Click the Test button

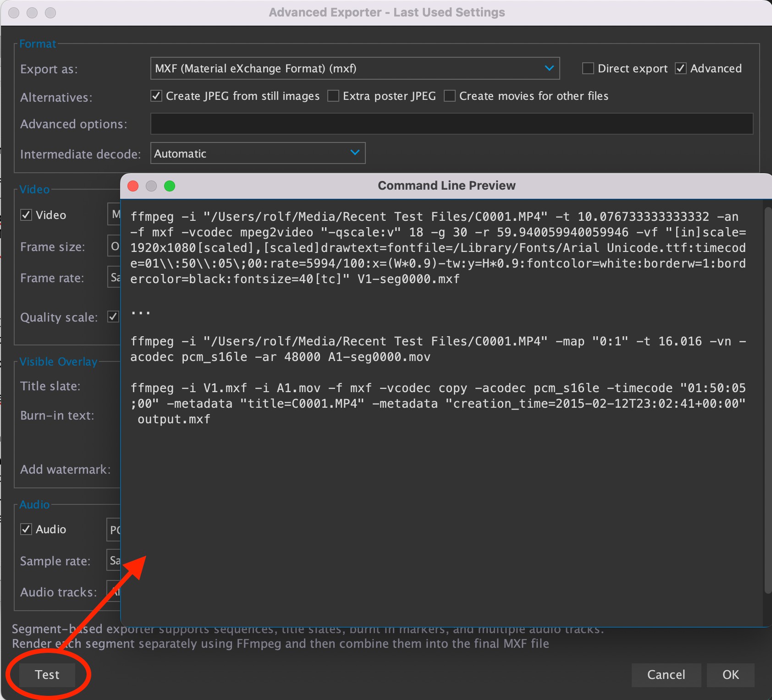[47, 675]
